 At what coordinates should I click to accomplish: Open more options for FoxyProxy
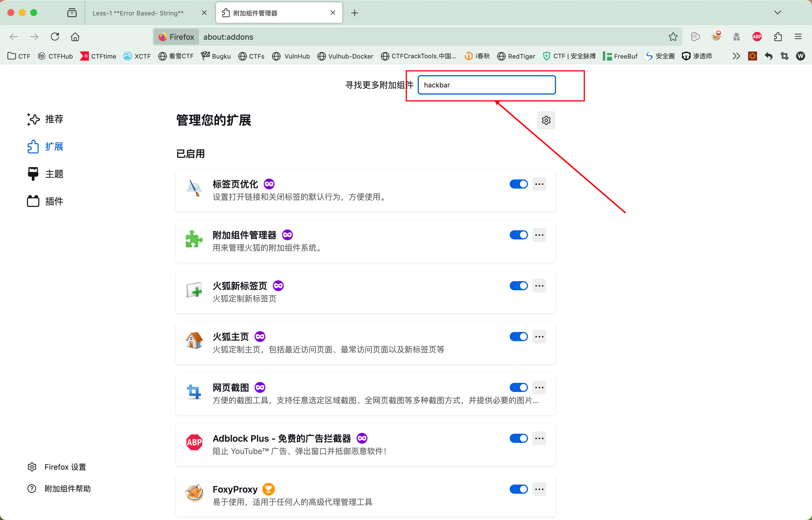point(539,489)
